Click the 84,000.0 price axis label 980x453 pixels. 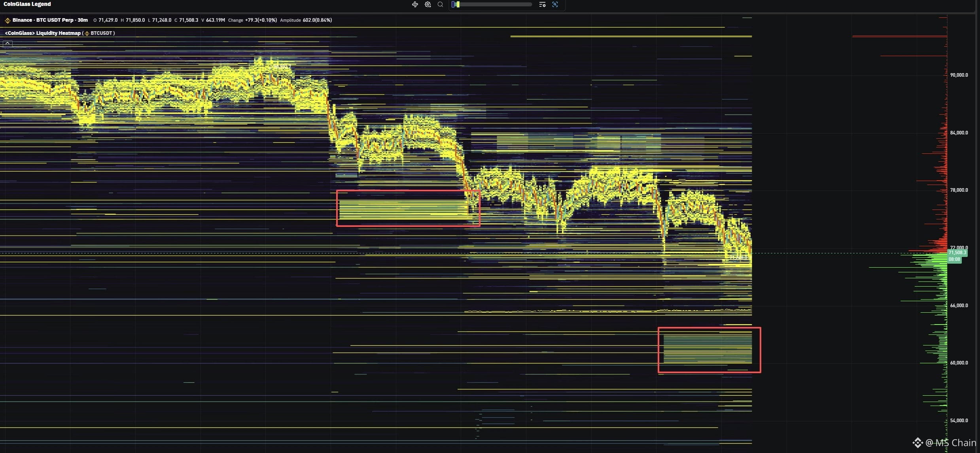[959, 133]
